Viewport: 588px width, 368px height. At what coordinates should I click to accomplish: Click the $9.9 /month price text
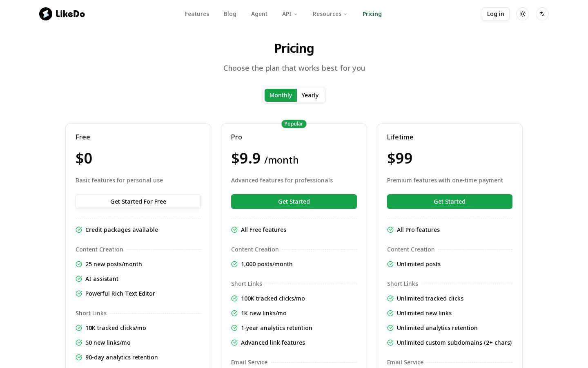point(265,159)
